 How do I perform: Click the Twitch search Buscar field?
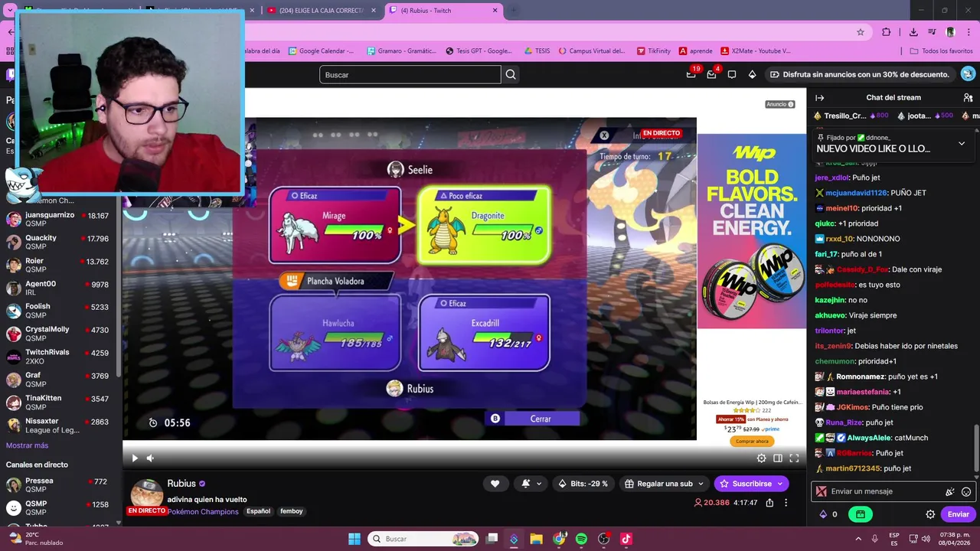point(410,74)
